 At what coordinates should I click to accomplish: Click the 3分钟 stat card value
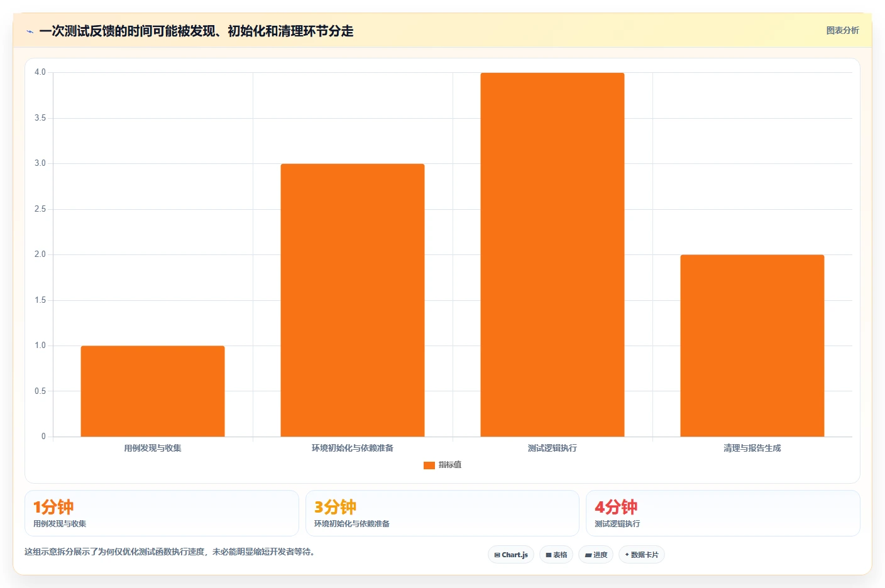335,507
